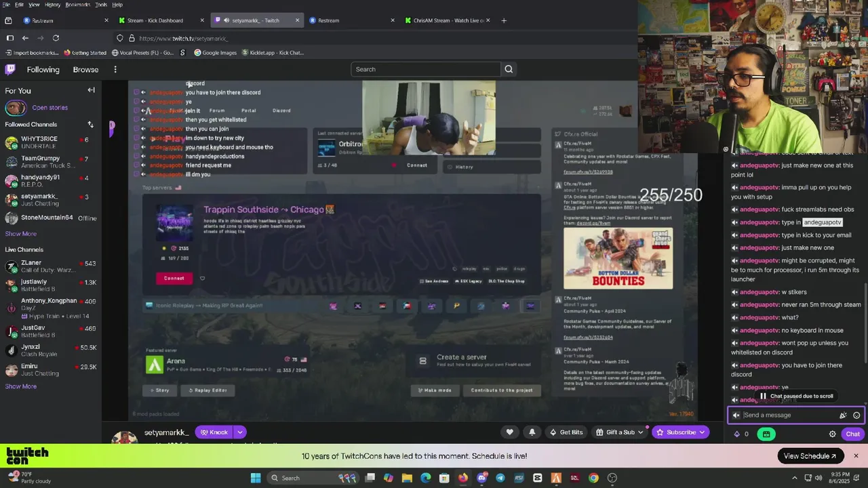Screen dimensions: 868x488
Task: Show more live channels
Action: coord(21,386)
